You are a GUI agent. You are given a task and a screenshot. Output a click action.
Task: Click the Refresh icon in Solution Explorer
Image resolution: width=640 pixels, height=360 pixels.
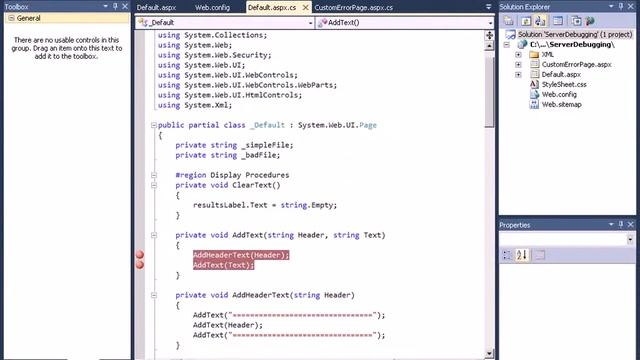point(526,21)
